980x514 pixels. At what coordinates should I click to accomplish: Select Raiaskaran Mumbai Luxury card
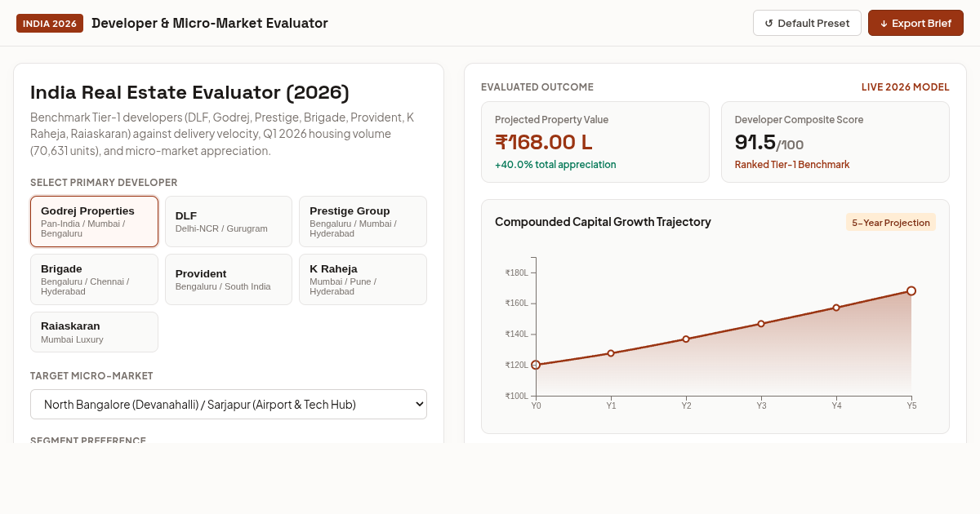pos(94,332)
